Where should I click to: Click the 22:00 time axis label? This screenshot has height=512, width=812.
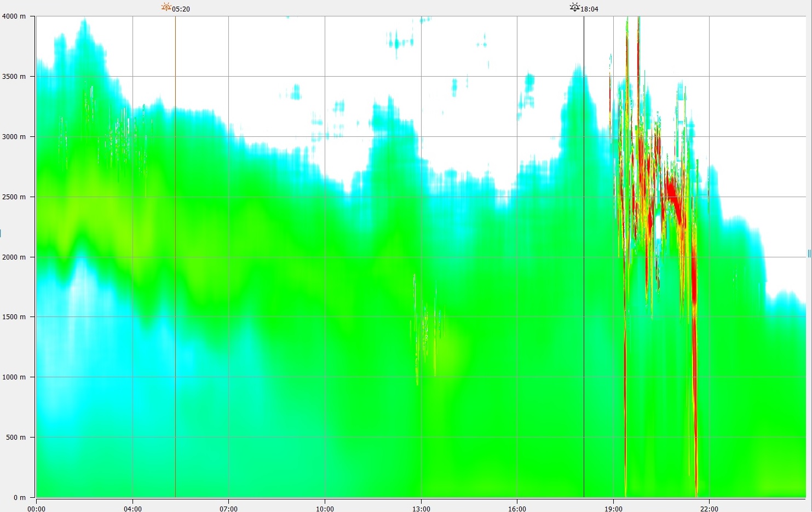coord(709,509)
